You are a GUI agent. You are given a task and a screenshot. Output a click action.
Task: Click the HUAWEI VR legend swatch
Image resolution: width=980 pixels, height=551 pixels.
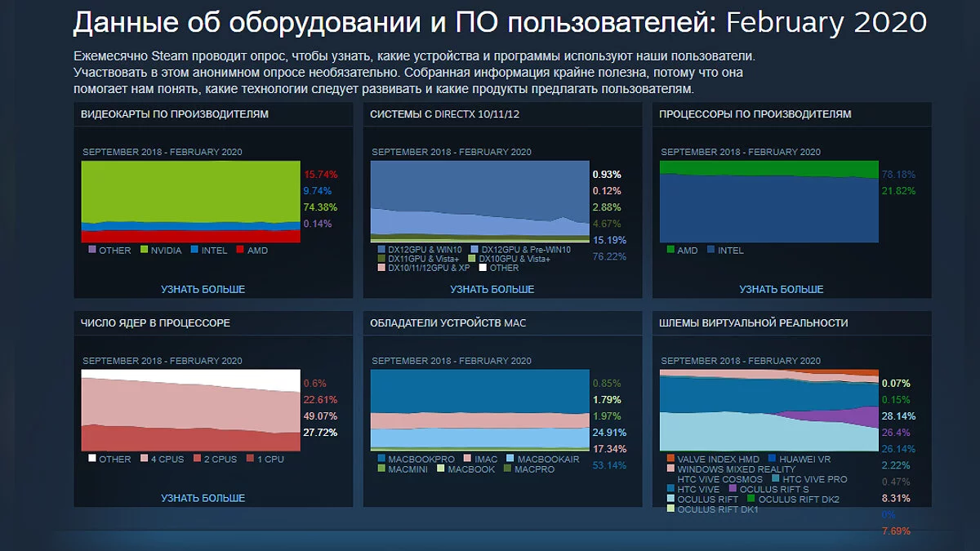[x=772, y=459]
